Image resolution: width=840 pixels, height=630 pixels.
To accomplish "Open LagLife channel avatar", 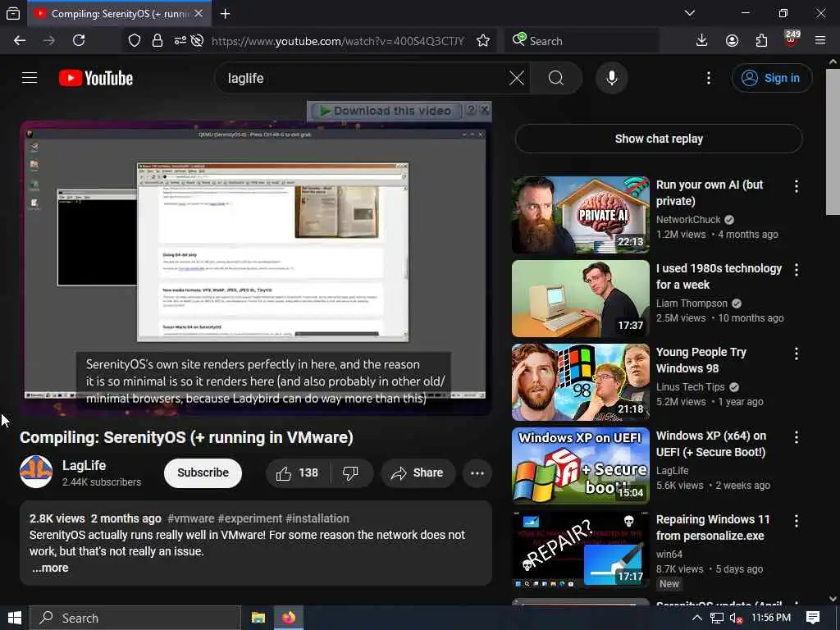I will [36, 472].
